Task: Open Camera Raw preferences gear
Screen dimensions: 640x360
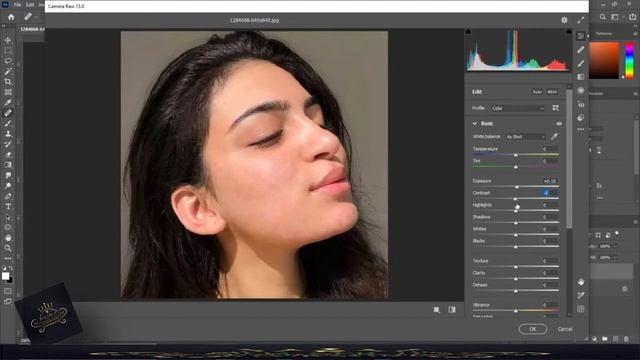Action: (x=564, y=20)
